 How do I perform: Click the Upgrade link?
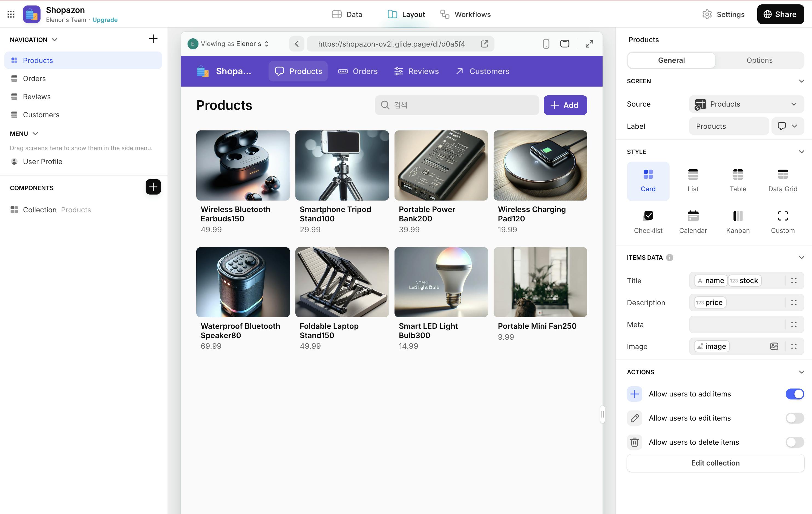105,20
